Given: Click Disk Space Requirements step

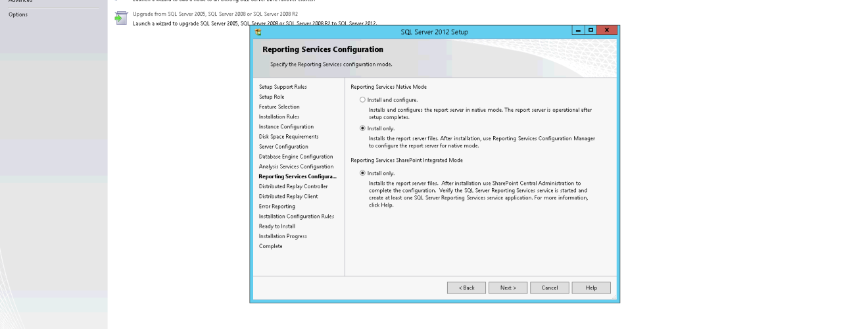Looking at the screenshot, I should (x=289, y=136).
